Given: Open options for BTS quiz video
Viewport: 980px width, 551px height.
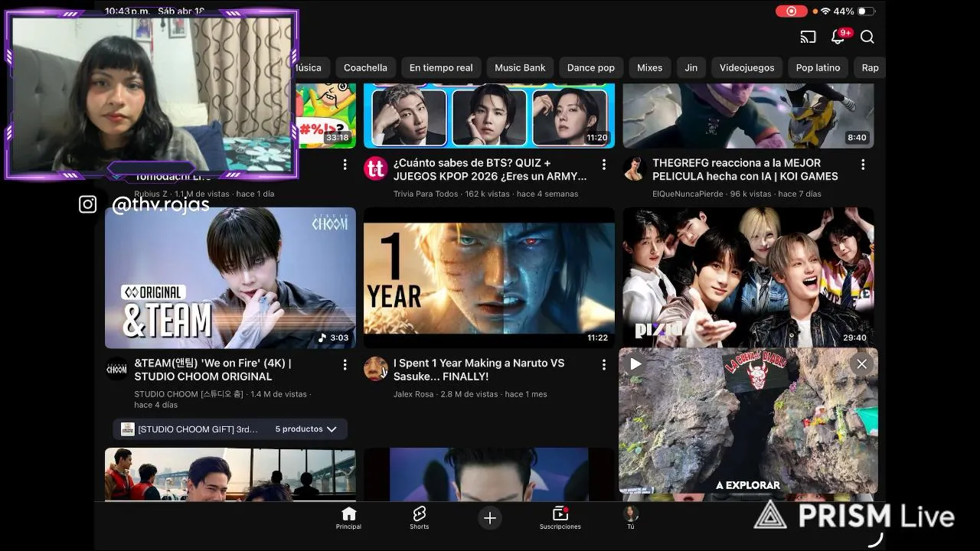Looking at the screenshot, I should (604, 165).
